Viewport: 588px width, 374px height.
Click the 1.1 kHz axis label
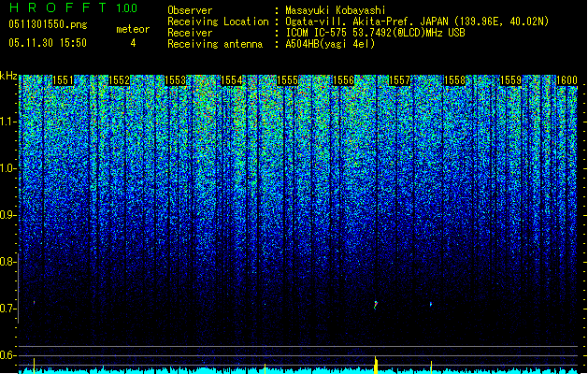point(7,122)
